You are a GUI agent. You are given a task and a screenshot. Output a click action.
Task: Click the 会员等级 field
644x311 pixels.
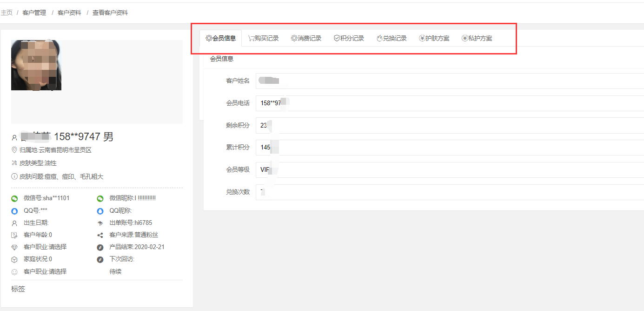(450, 169)
